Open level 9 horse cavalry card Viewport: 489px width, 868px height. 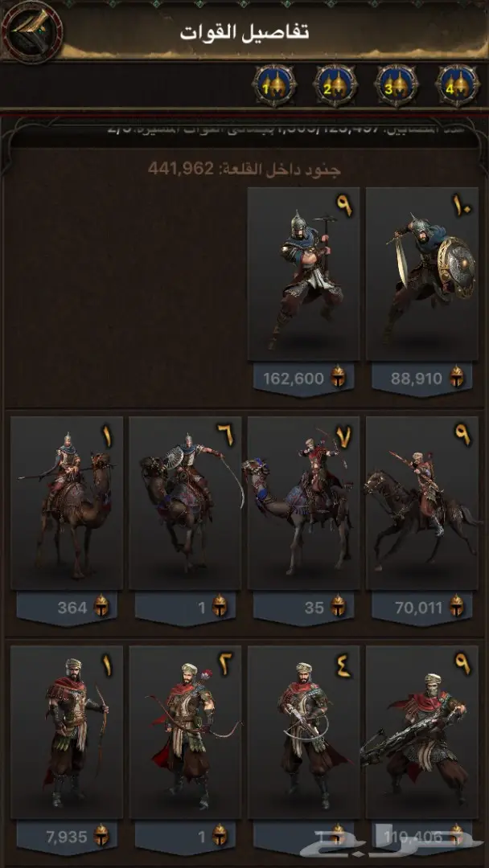coord(422,503)
